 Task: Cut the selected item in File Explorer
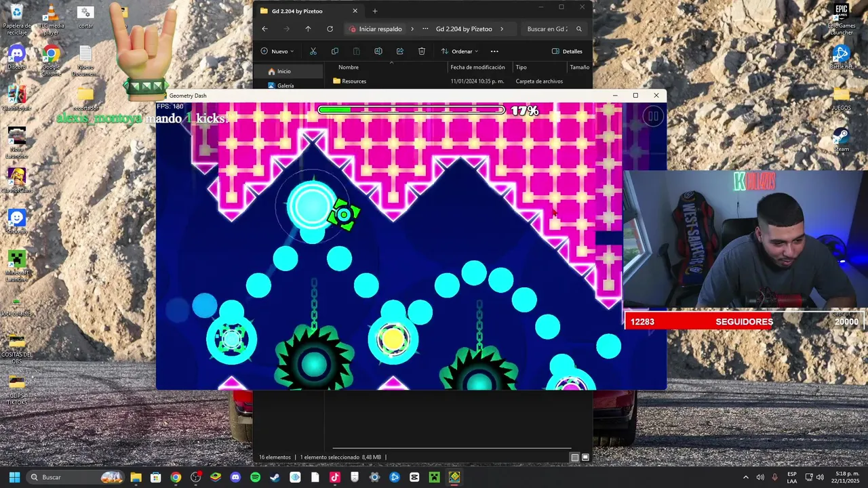(313, 52)
